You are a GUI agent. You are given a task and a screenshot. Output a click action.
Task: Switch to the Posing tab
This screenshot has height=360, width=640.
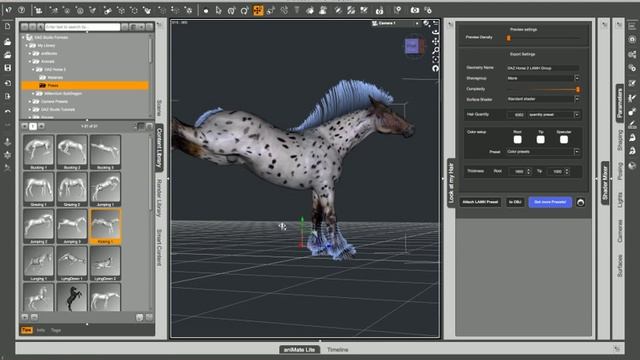(620, 171)
